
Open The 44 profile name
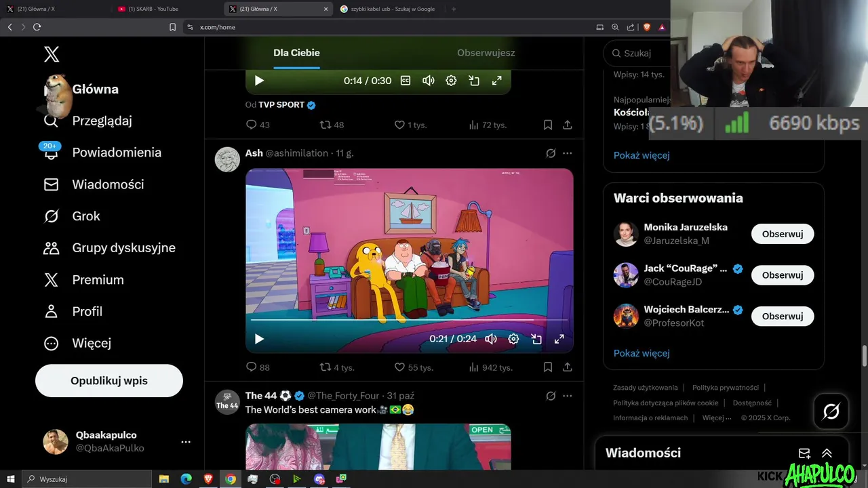pos(261,396)
